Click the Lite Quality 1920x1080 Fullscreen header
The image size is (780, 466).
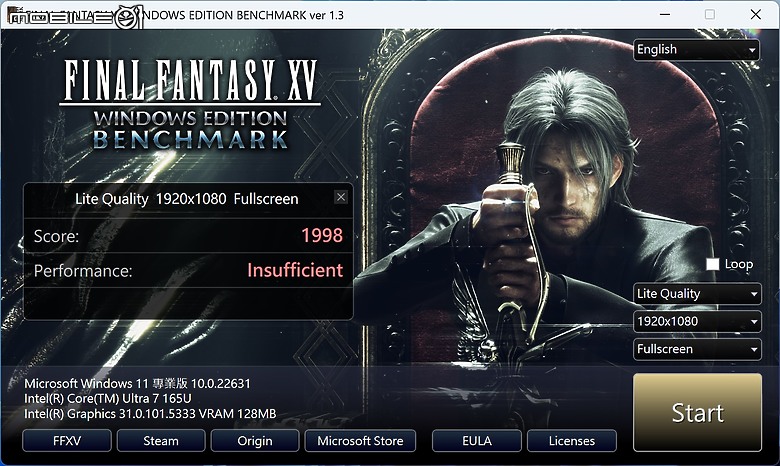(x=187, y=199)
